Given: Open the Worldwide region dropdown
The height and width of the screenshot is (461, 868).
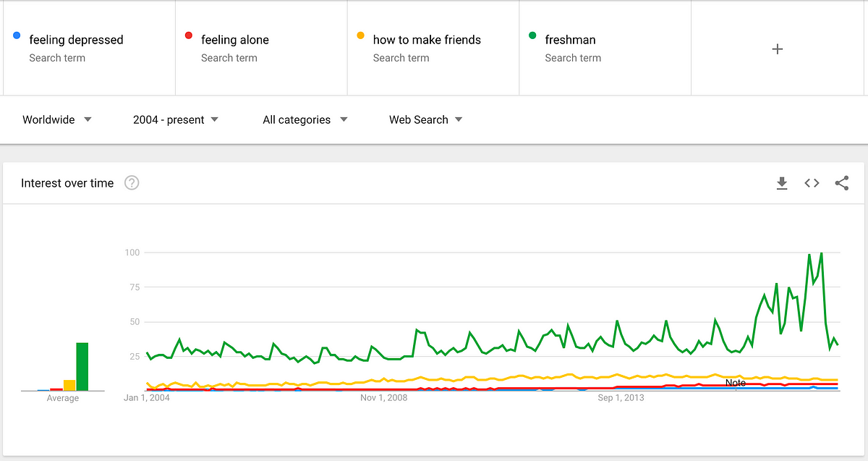Looking at the screenshot, I should (56, 119).
